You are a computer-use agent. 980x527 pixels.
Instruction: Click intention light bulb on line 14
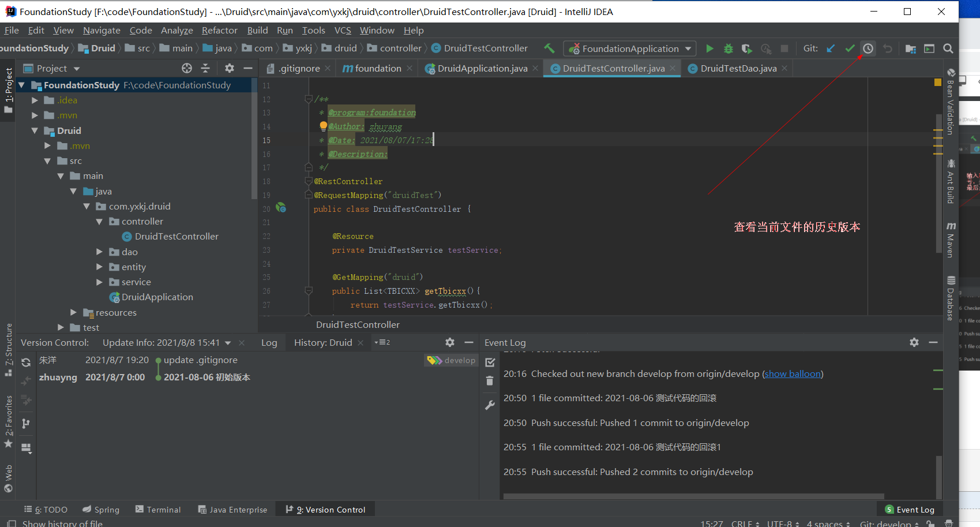point(323,126)
